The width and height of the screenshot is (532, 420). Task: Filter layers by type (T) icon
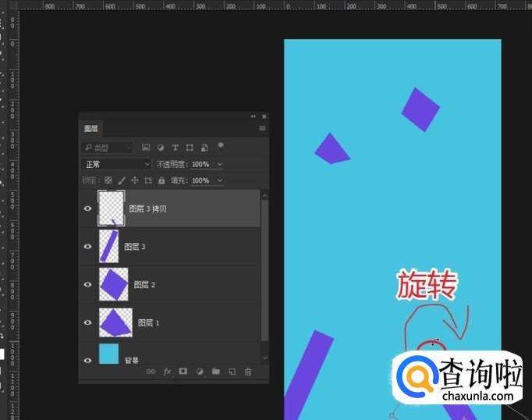coord(175,148)
